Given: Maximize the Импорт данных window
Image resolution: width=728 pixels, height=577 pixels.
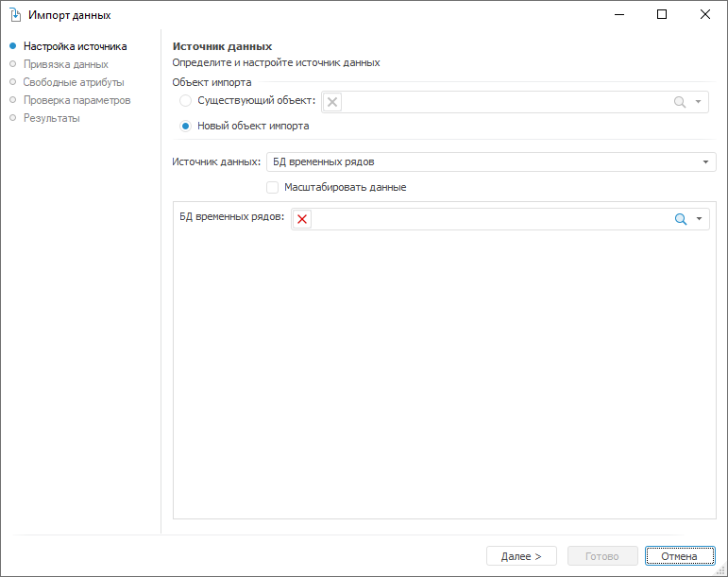Looking at the screenshot, I should click(662, 14).
